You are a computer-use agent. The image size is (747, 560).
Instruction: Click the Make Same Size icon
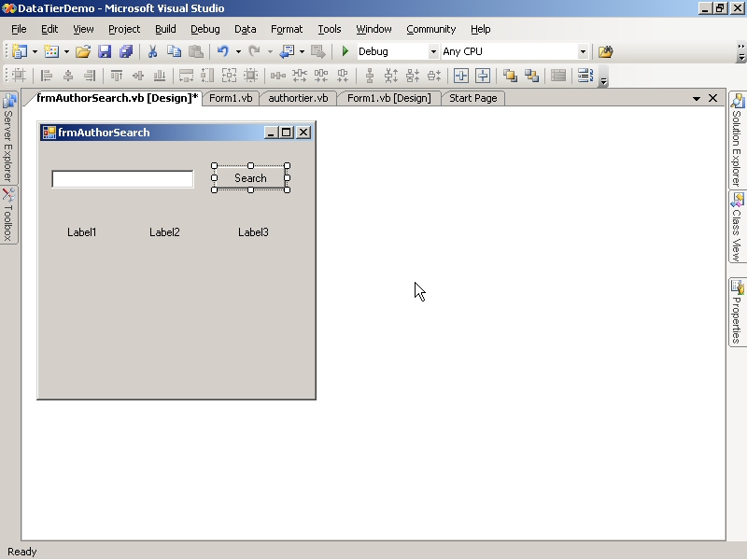pos(229,76)
